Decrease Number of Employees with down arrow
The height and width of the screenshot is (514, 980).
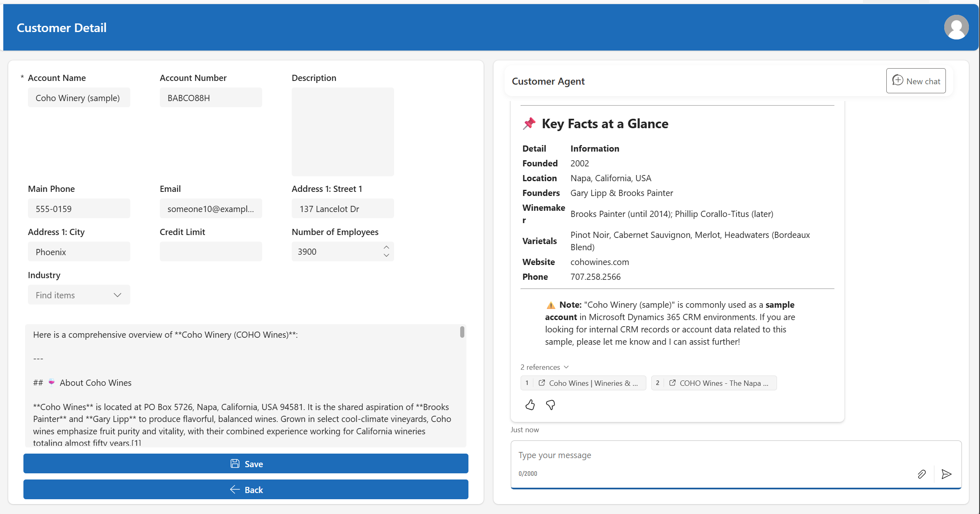point(386,256)
